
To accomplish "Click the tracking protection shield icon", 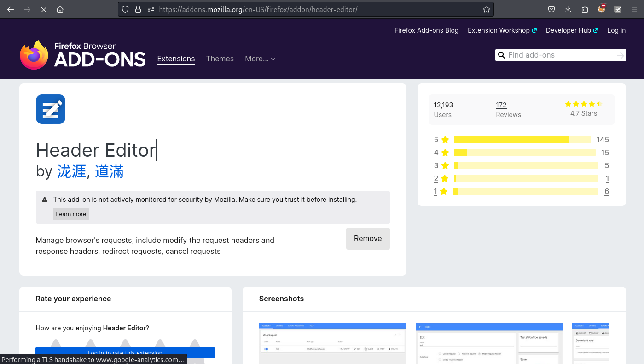I will click(125, 9).
